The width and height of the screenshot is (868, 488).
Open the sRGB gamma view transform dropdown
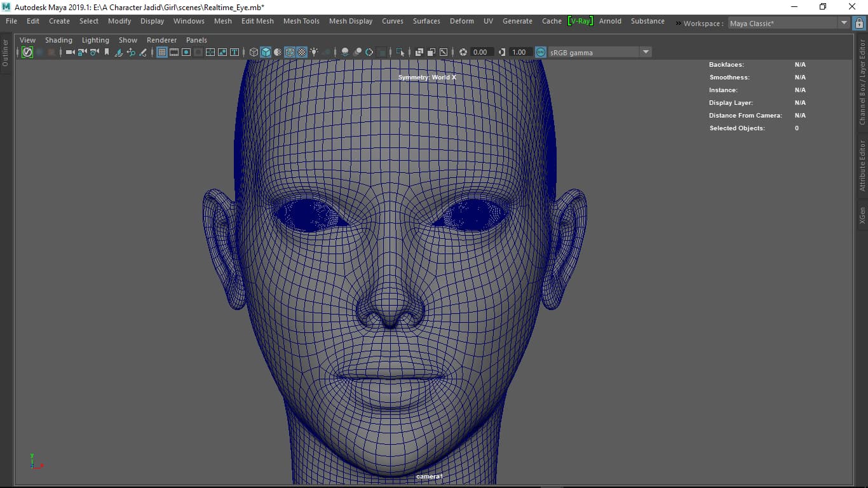[x=646, y=52]
